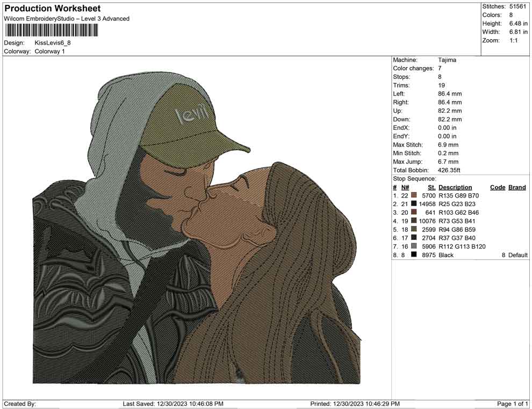Select the R112 G113 B120 gray swatch
The height and width of the screenshot is (409, 532).
coord(414,246)
